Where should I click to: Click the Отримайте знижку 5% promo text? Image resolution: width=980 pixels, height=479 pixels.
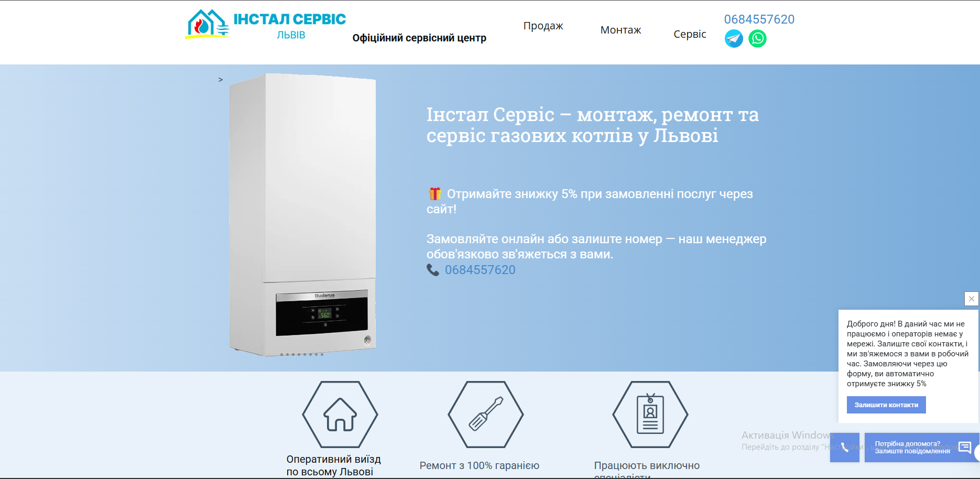(590, 201)
